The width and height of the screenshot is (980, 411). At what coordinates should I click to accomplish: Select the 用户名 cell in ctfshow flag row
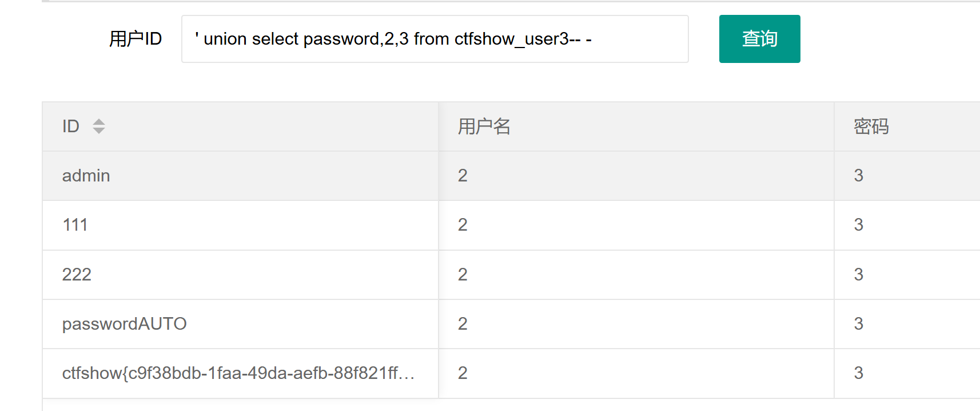coord(463,373)
